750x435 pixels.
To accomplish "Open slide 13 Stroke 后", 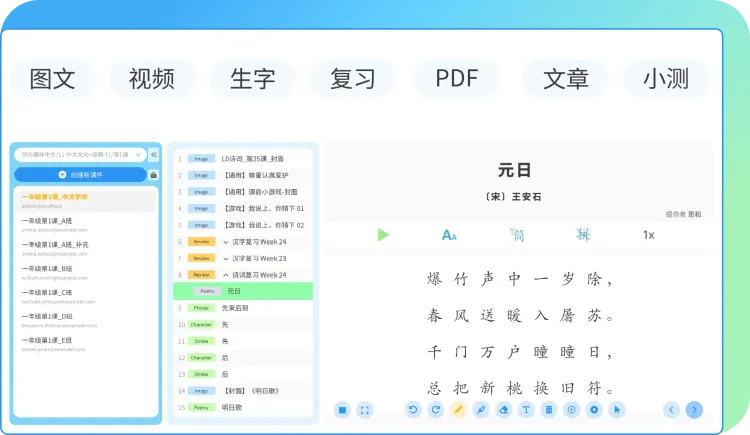I will click(x=243, y=374).
